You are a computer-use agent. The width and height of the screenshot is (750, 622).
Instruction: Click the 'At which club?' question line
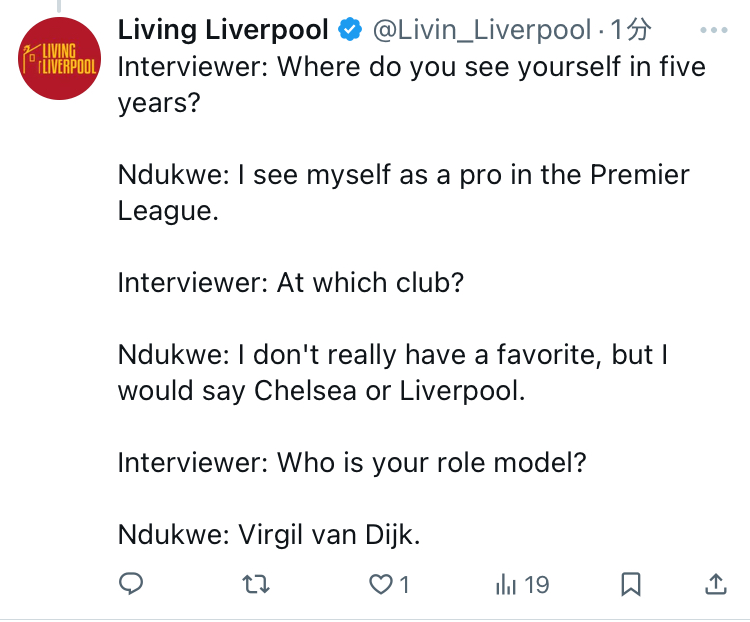(291, 283)
